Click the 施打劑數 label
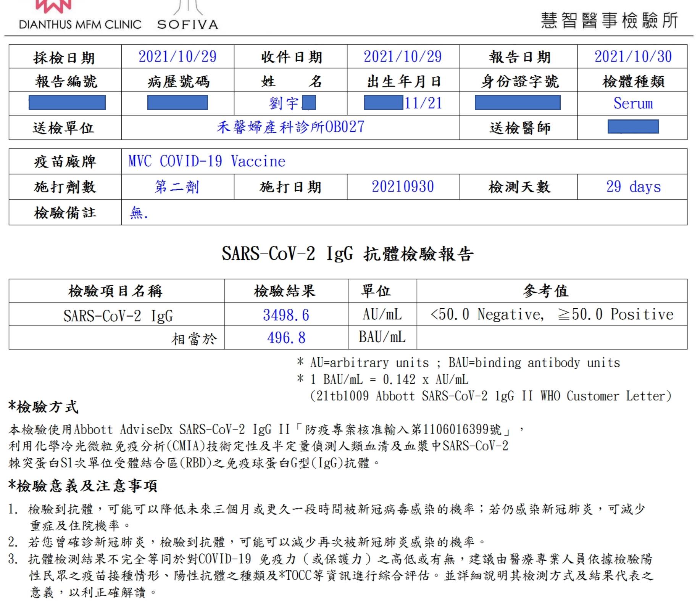The image size is (700, 601). click(65, 187)
